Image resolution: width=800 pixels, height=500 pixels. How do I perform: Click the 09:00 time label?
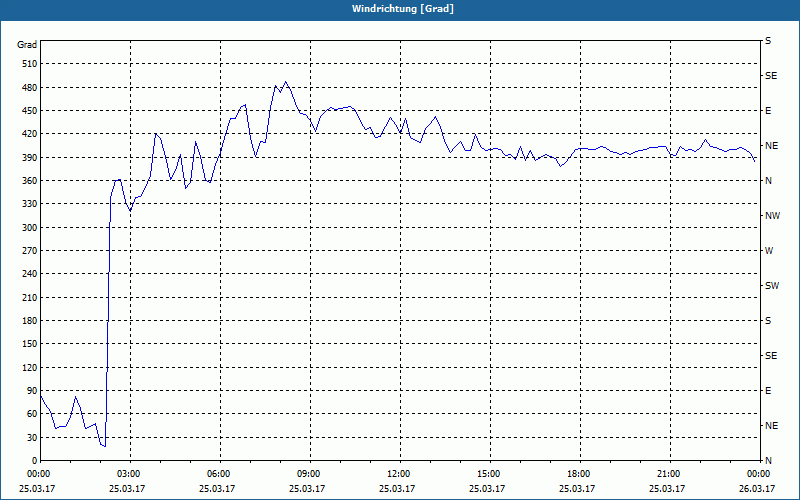[310, 474]
